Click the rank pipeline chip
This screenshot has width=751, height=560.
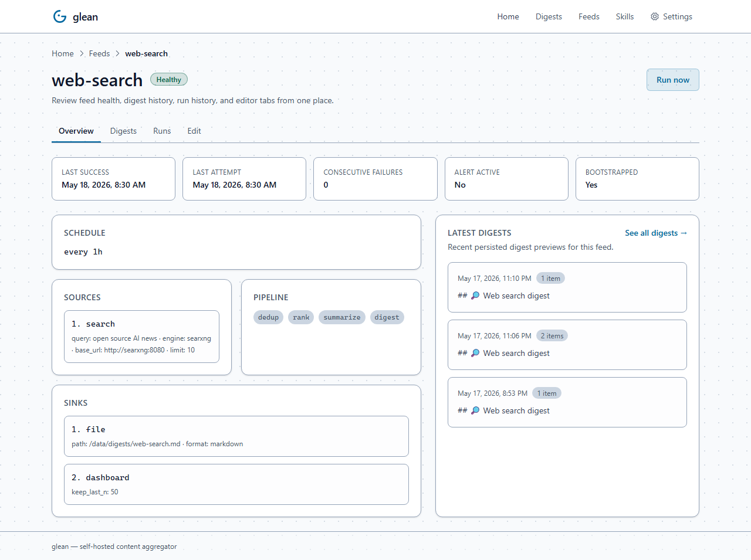(301, 317)
